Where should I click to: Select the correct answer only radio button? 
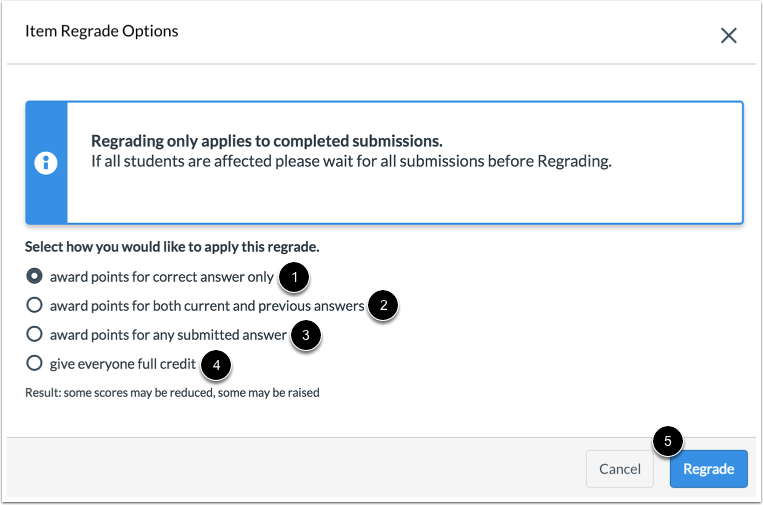tap(35, 276)
